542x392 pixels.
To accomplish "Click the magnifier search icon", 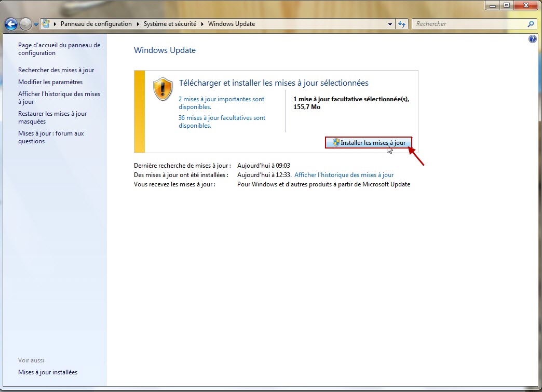I will coord(531,24).
